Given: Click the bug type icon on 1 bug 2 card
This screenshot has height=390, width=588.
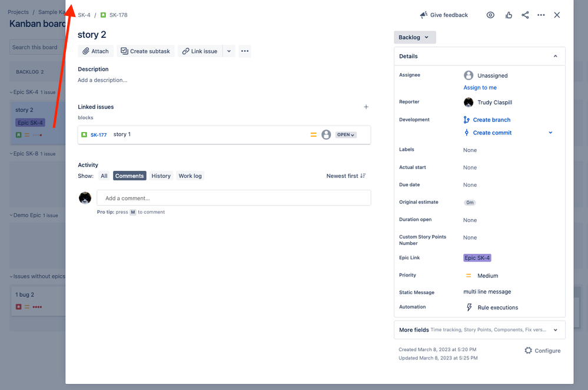Looking at the screenshot, I should 18,307.
